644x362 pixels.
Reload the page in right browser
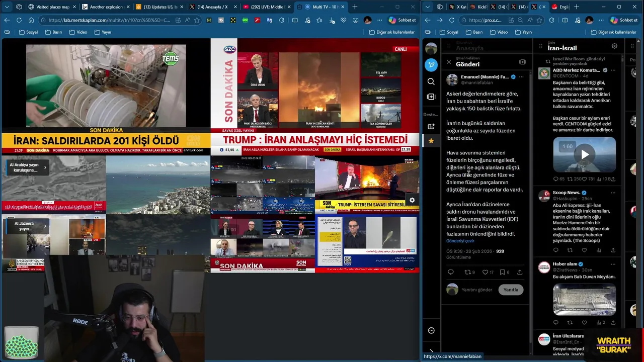pos(452,20)
